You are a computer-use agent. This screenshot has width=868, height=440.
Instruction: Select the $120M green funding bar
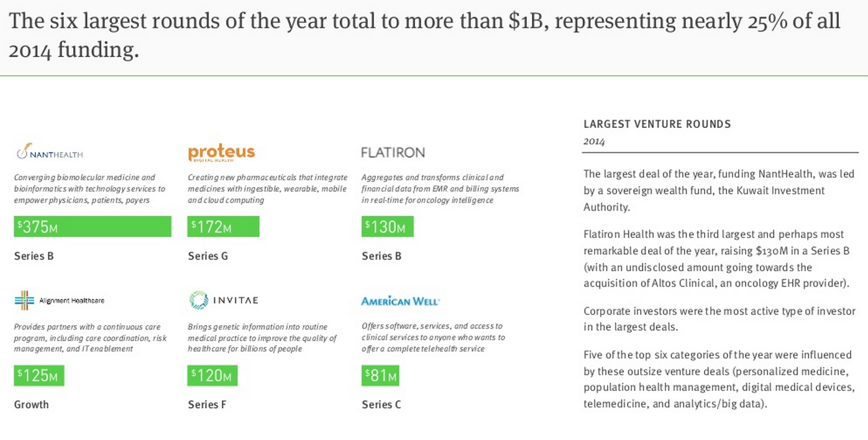tap(212, 375)
